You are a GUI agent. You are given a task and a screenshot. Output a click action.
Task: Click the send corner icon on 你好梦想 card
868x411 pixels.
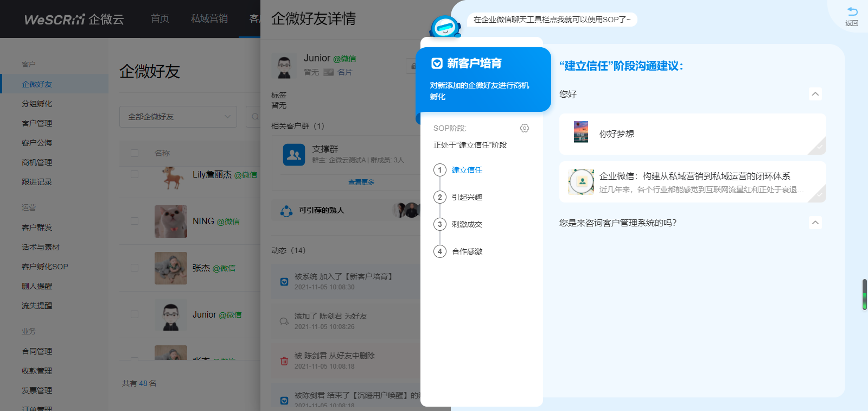coord(818,147)
